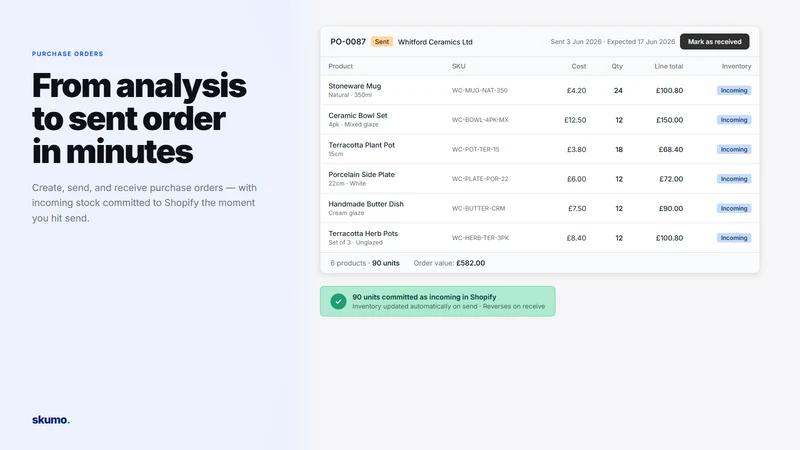800x450 pixels.
Task: Click quantity 18 for Terracotta Plant Pot
Action: (x=619, y=149)
